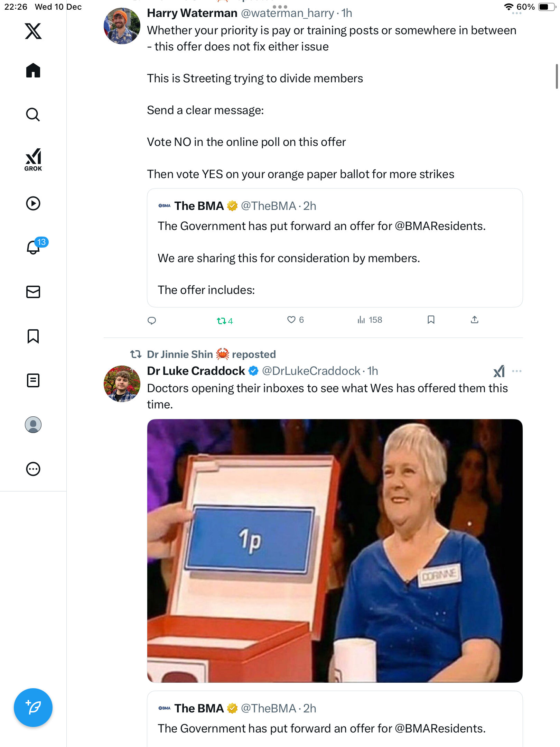Image resolution: width=560 pixels, height=747 pixels.
Task: Share Harry Waterman's post
Action: [x=475, y=320]
